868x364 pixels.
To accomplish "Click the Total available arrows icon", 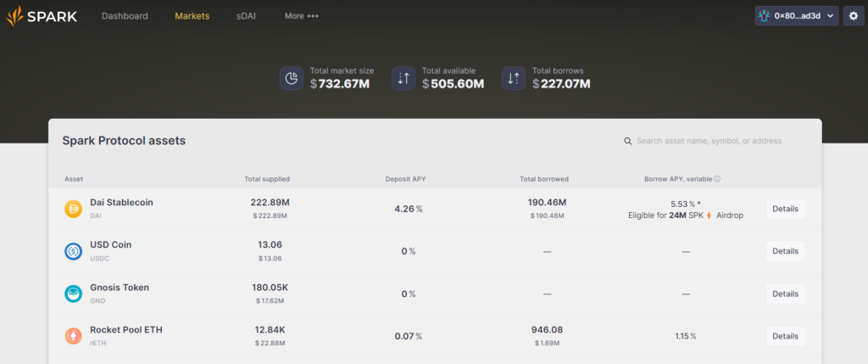I will pyautogui.click(x=403, y=78).
